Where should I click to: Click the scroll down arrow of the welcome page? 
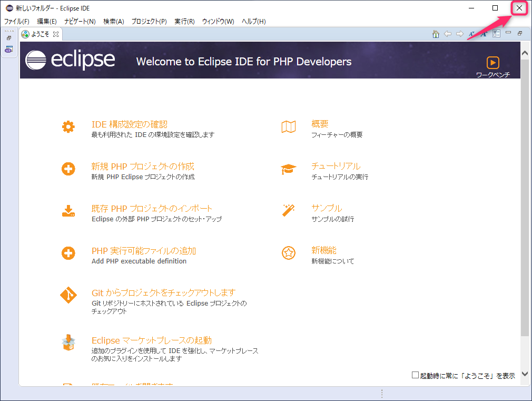pyautogui.click(x=525, y=374)
